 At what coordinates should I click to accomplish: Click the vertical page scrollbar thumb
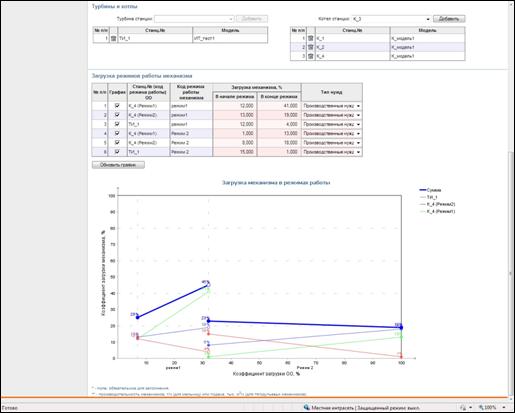click(510, 273)
